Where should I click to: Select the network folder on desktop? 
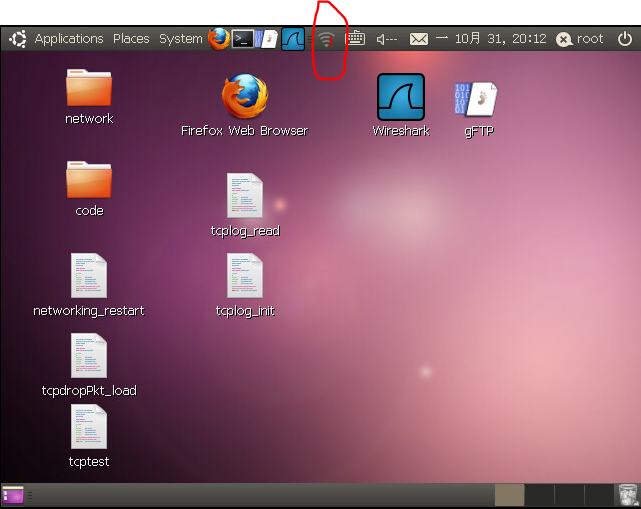pos(89,90)
